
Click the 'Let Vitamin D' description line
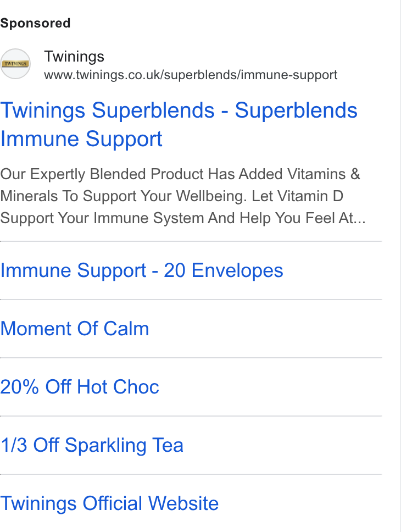[x=298, y=196]
